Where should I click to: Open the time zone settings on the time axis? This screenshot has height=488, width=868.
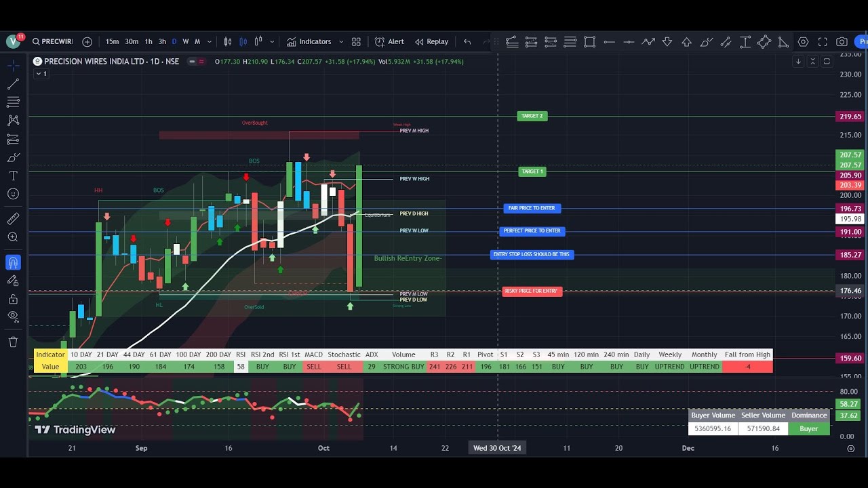pos(851,448)
